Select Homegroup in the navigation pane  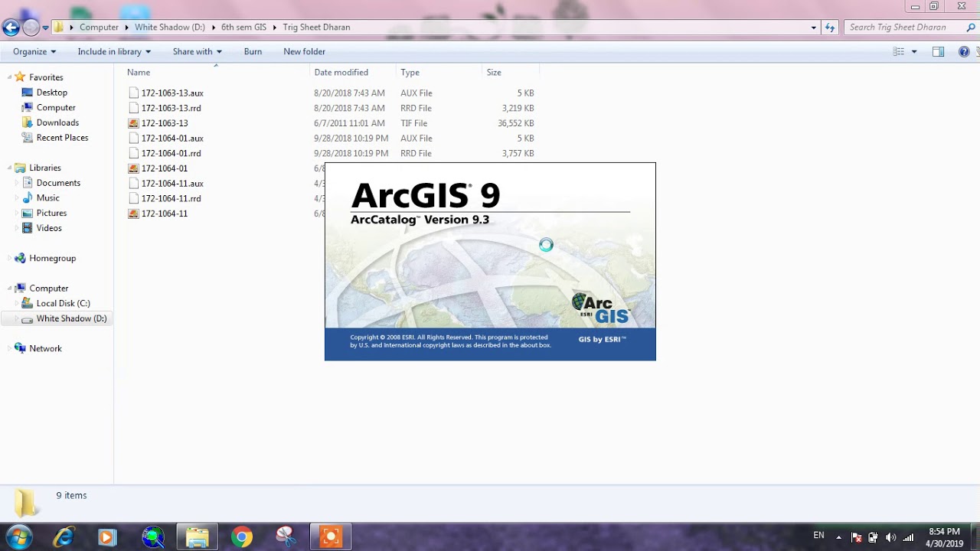point(52,258)
